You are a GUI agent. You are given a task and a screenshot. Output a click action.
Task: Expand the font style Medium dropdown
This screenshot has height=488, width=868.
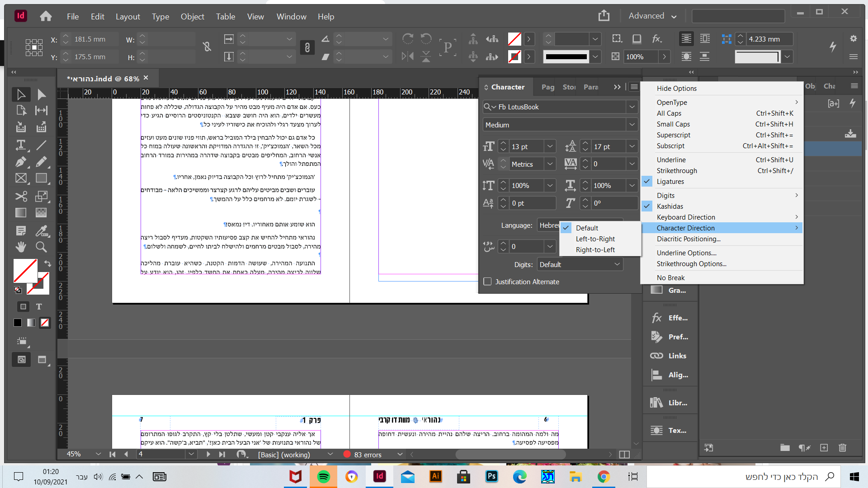pos(632,125)
